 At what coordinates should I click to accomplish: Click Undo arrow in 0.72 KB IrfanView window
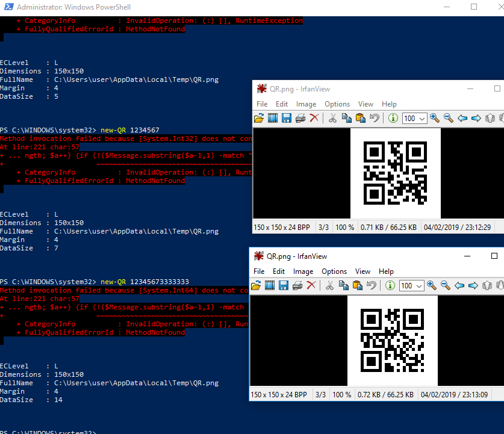[x=372, y=285]
